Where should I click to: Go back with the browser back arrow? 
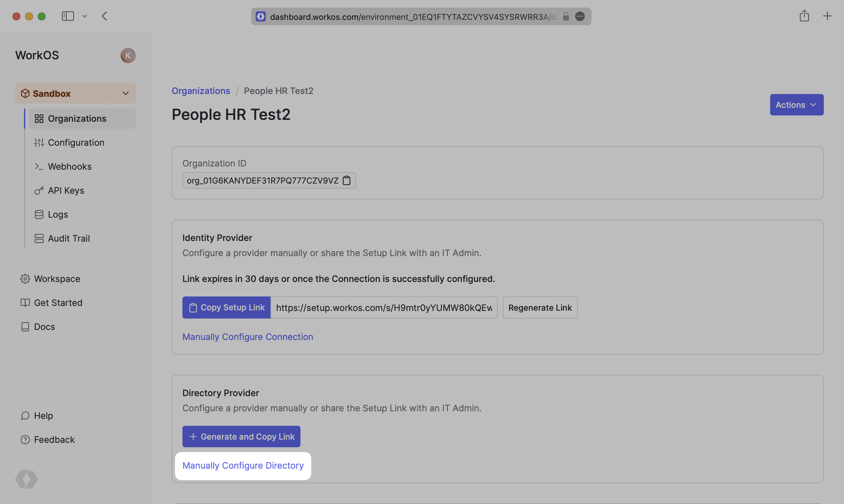(104, 16)
